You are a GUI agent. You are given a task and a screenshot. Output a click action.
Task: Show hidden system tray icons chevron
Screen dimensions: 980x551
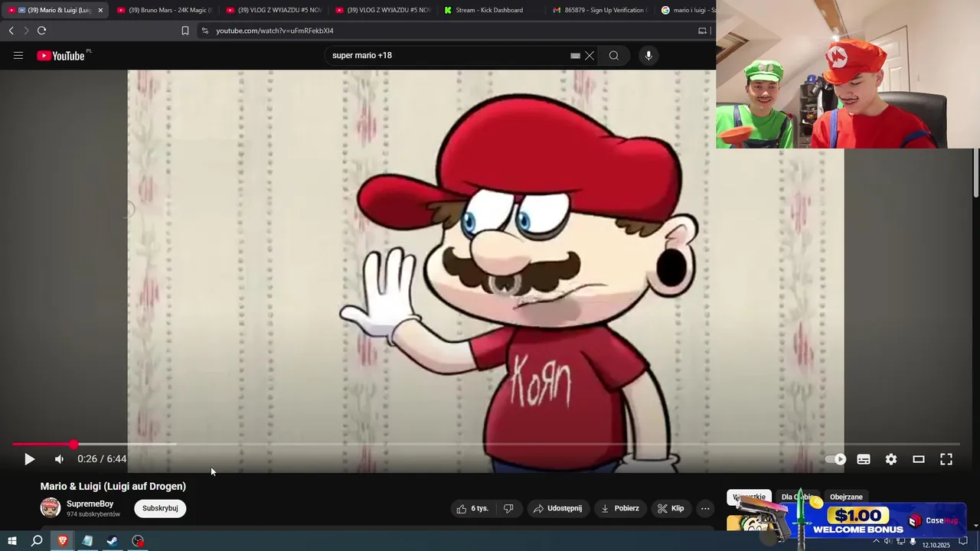tap(877, 542)
